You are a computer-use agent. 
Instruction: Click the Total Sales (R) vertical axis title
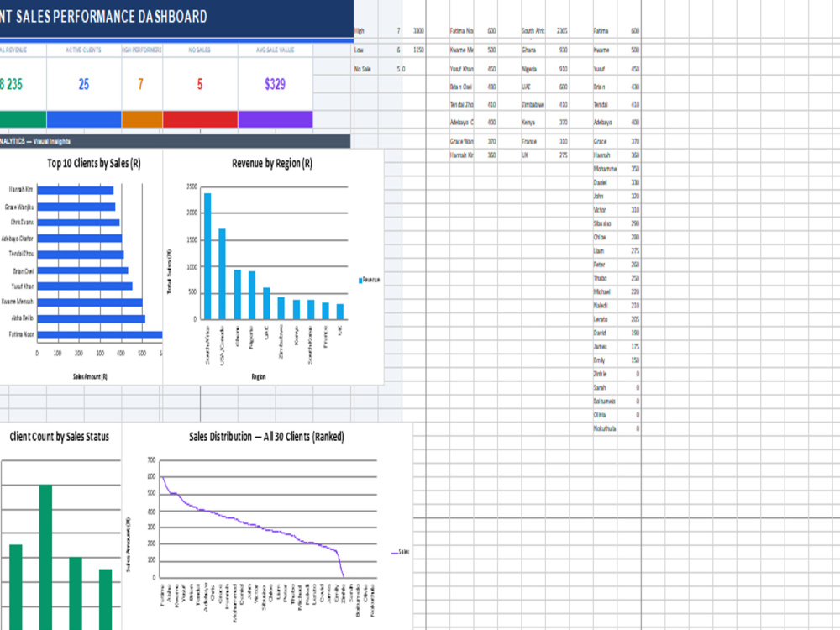click(170, 271)
